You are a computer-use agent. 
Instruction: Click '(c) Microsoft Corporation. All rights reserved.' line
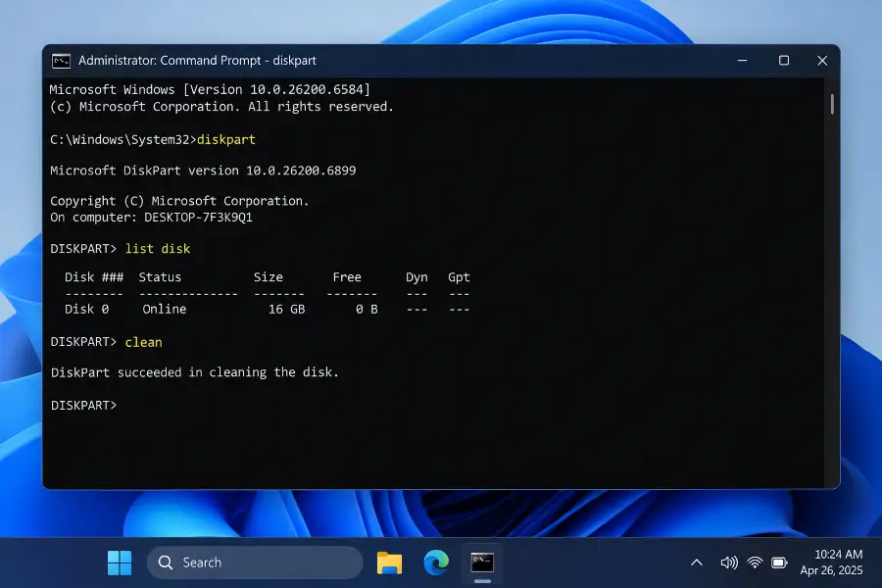(x=221, y=107)
